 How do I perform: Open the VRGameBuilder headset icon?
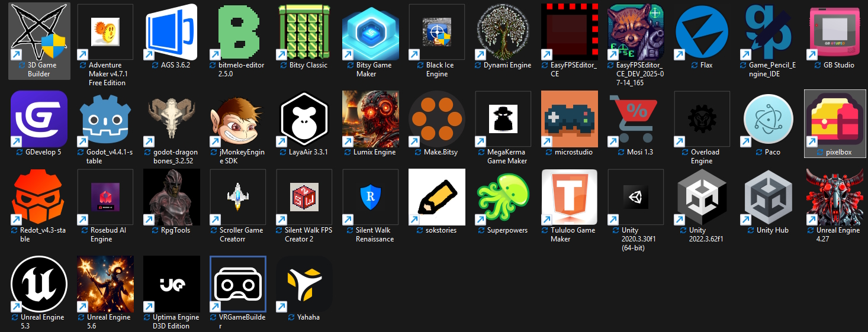[238, 284]
